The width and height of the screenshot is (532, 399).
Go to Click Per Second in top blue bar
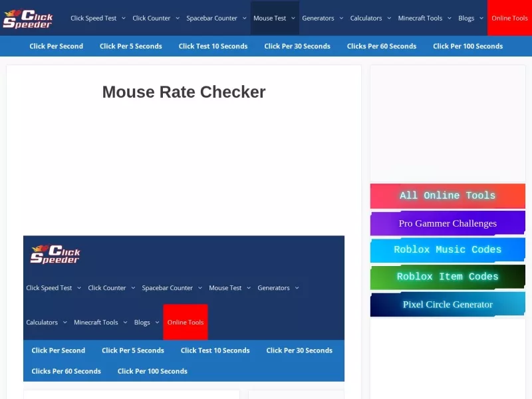(57, 46)
